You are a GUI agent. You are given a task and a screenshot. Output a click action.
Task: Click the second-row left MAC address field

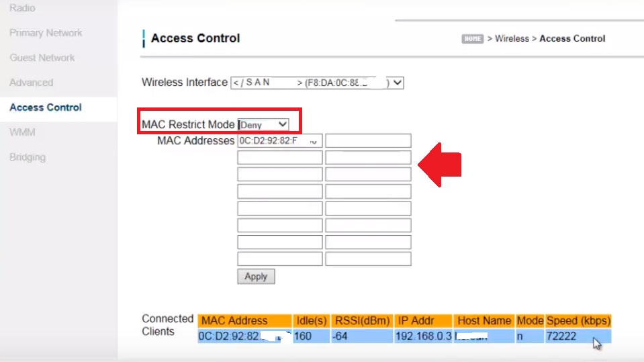point(279,158)
